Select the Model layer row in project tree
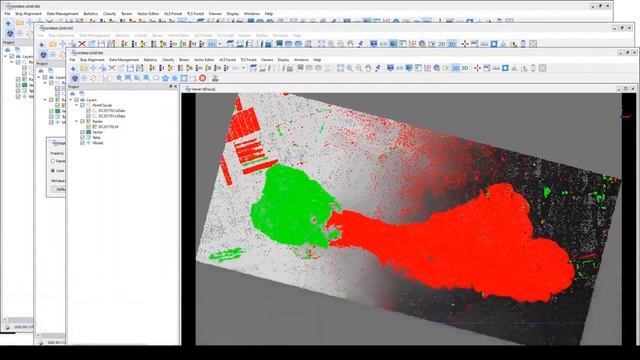 [x=98, y=143]
